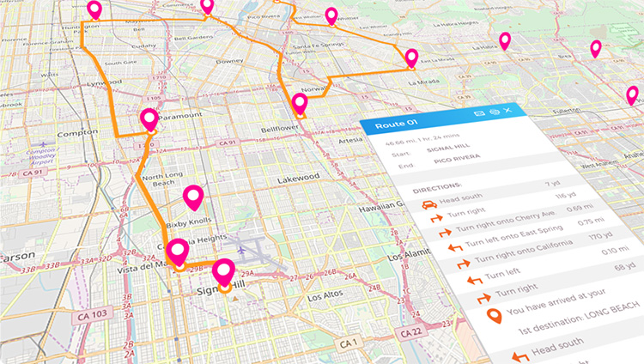Click the 0.69 mi distance value
This screenshot has height=364, width=644.
pyautogui.click(x=580, y=208)
